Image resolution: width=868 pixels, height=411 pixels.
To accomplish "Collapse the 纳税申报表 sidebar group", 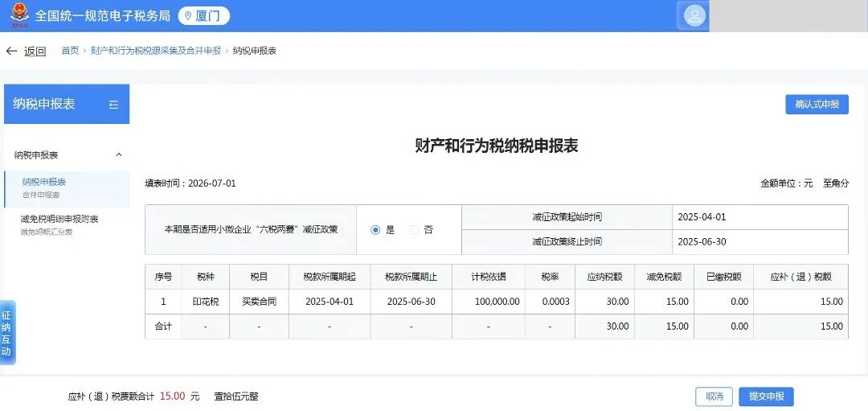I will pos(118,155).
